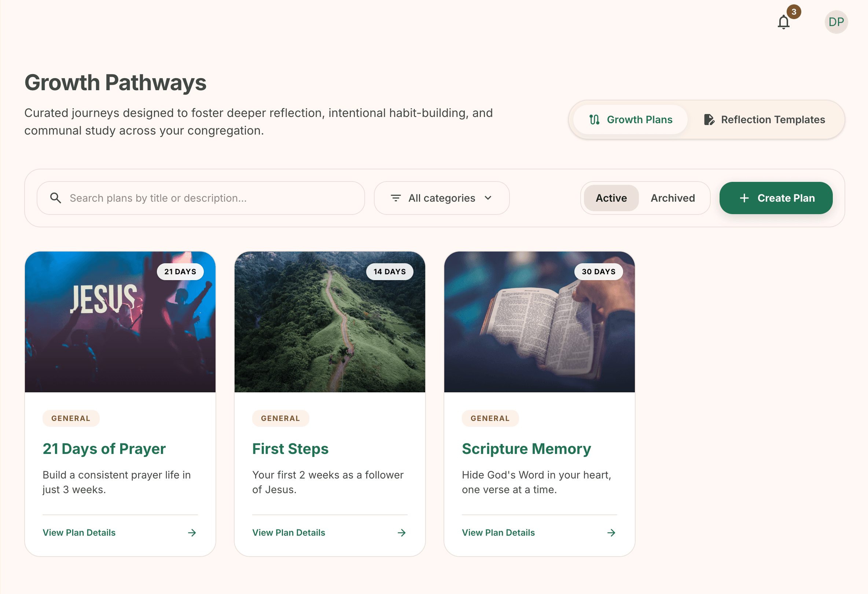
Task: Click 'Hide God's Word in your heart' description
Action: click(536, 482)
